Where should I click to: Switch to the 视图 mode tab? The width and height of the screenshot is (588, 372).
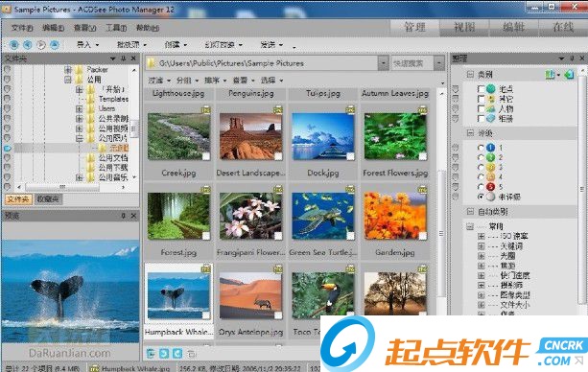click(464, 28)
